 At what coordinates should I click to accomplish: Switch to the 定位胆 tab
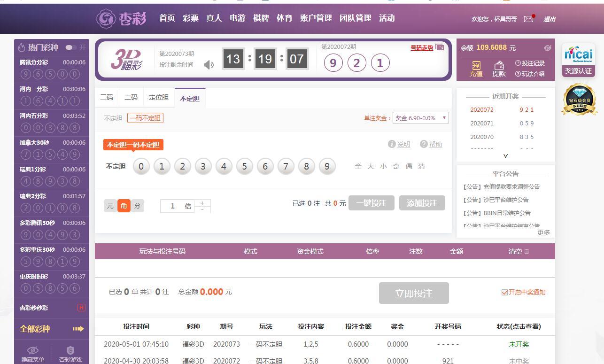pos(159,98)
